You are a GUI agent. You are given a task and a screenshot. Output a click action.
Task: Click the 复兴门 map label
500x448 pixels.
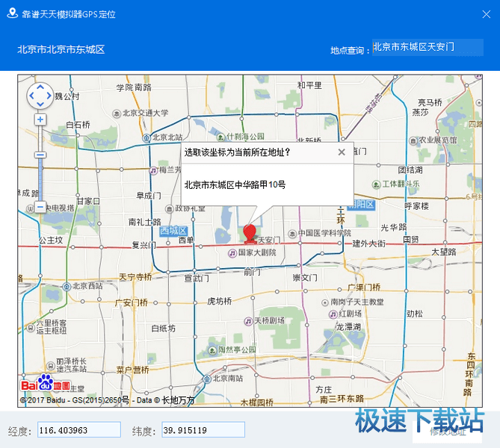pos(143,246)
